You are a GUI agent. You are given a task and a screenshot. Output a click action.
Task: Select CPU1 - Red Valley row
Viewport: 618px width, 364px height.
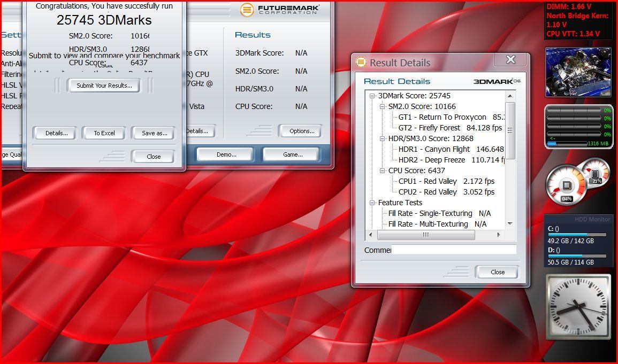[446, 181]
